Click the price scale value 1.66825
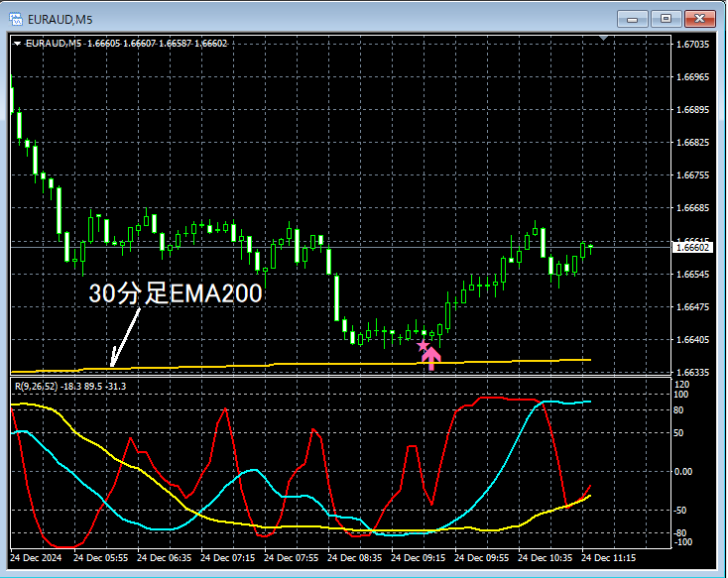The height and width of the screenshot is (578, 728). click(692, 142)
